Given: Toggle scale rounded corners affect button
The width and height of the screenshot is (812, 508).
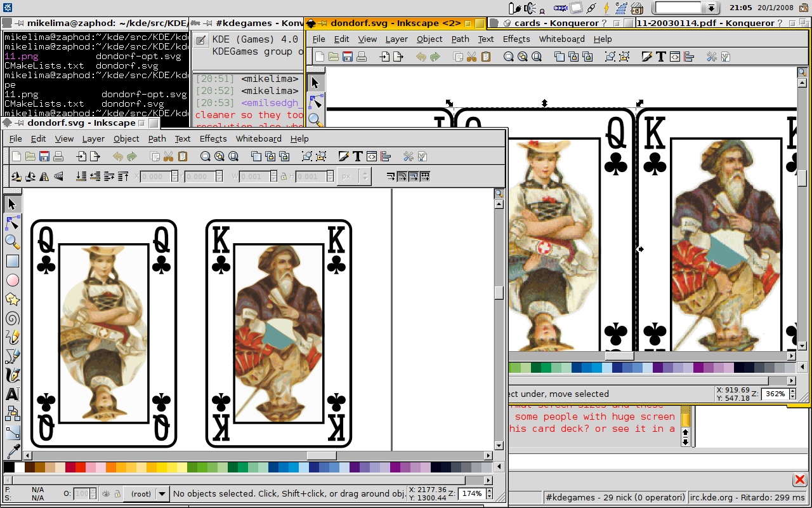Looking at the screenshot, I should pyautogui.click(x=402, y=177).
